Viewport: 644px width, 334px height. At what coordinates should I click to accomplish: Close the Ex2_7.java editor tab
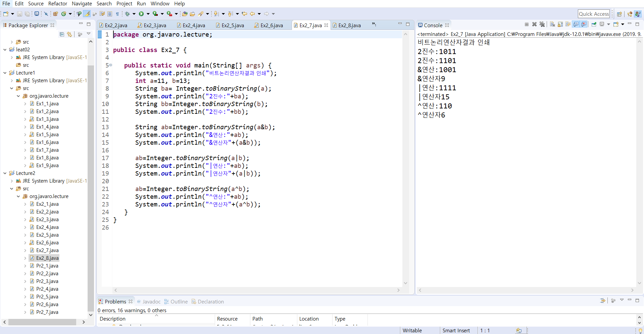point(326,25)
